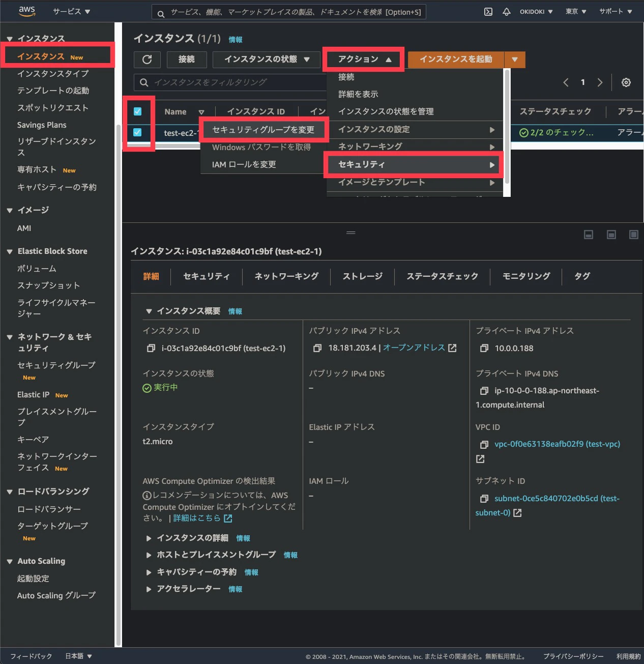
Task: Sort by the Name column arrow
Action: pyautogui.click(x=201, y=112)
